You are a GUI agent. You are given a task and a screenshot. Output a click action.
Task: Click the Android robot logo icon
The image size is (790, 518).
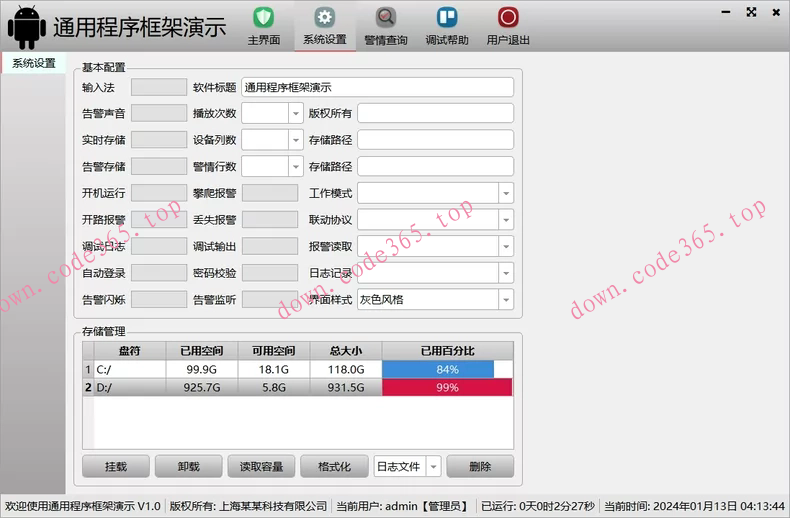click(x=27, y=27)
